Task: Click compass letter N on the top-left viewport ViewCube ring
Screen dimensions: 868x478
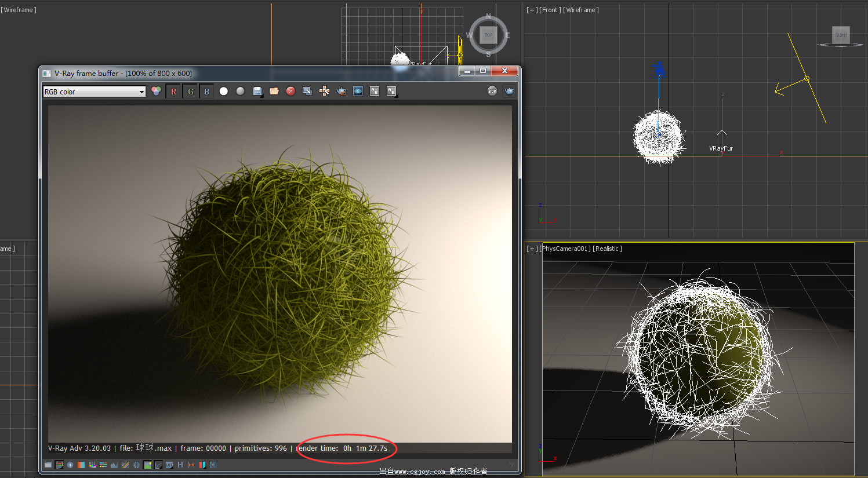Action: [488, 16]
